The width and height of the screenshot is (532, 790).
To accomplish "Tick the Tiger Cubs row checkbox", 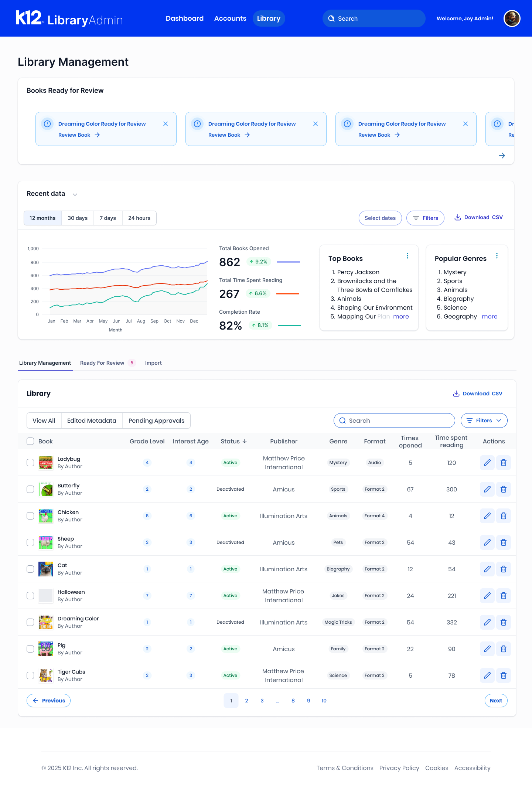I will click(x=30, y=675).
